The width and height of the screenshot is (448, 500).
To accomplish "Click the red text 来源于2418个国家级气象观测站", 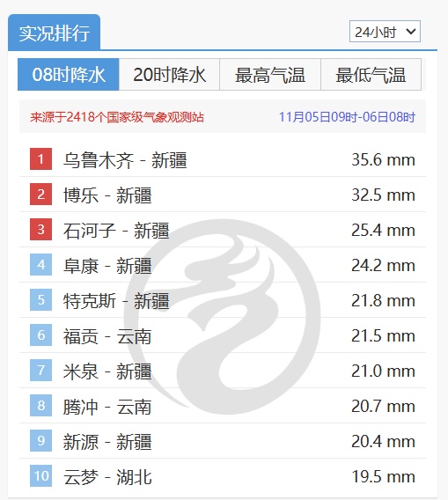I will (x=117, y=117).
